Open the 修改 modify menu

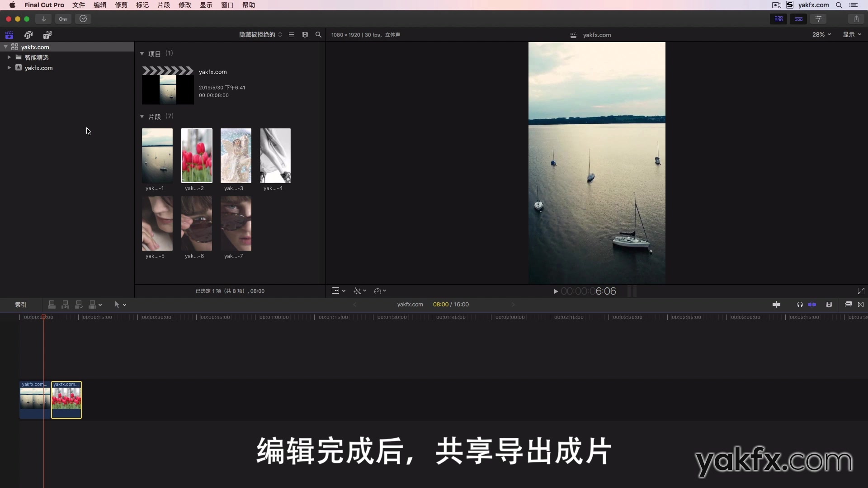[x=185, y=5]
